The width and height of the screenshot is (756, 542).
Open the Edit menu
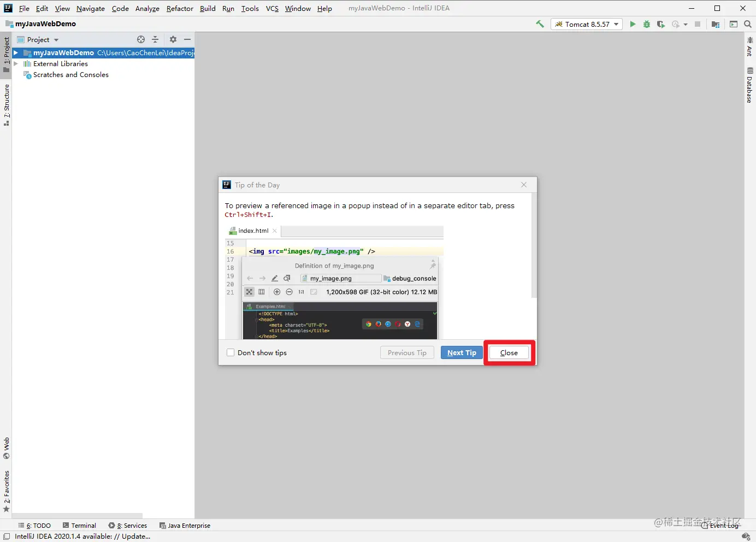pyautogui.click(x=42, y=8)
